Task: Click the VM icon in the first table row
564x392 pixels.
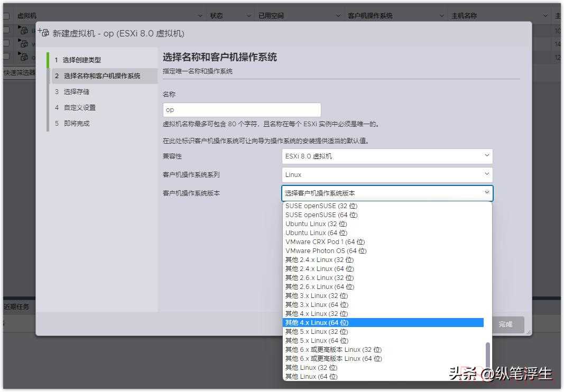Action: point(23,30)
